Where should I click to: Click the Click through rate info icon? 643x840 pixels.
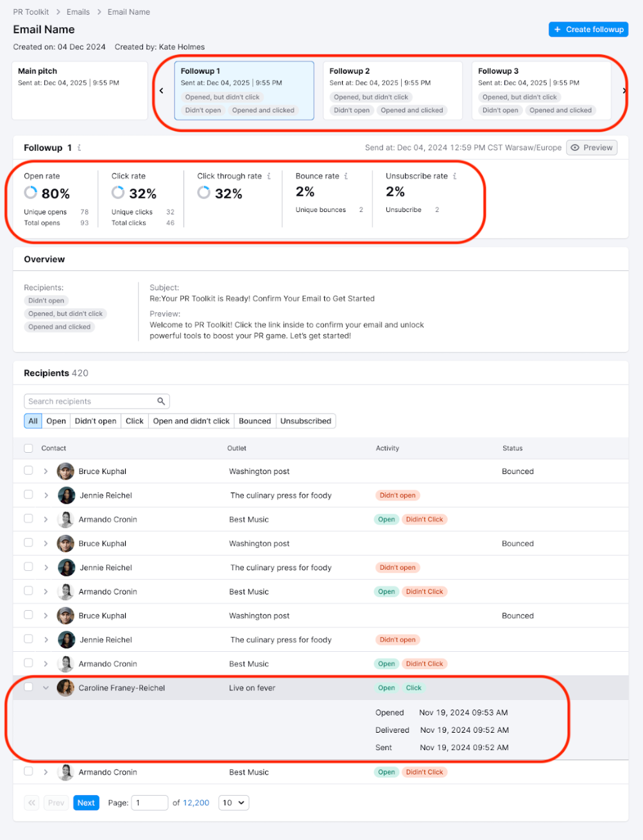pyautogui.click(x=269, y=176)
